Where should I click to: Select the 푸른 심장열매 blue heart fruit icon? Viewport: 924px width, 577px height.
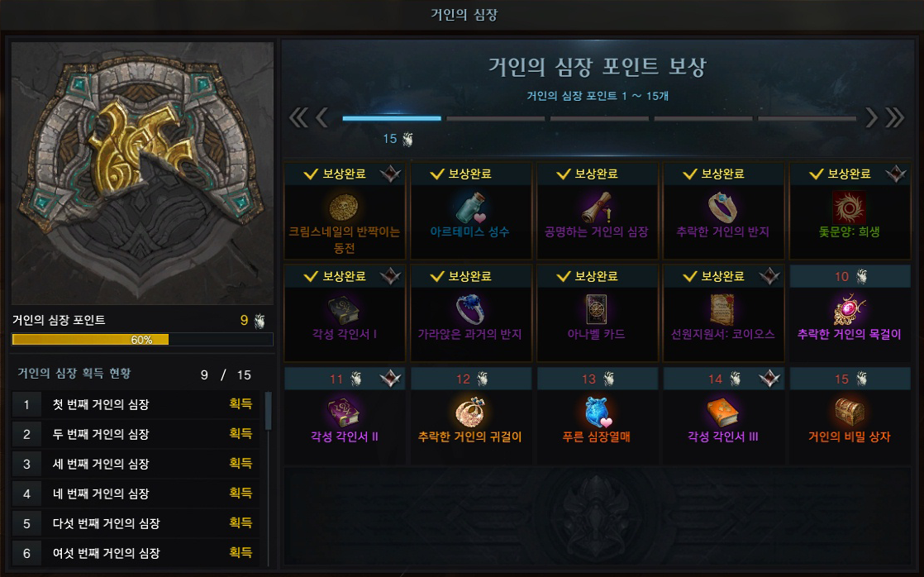click(597, 412)
